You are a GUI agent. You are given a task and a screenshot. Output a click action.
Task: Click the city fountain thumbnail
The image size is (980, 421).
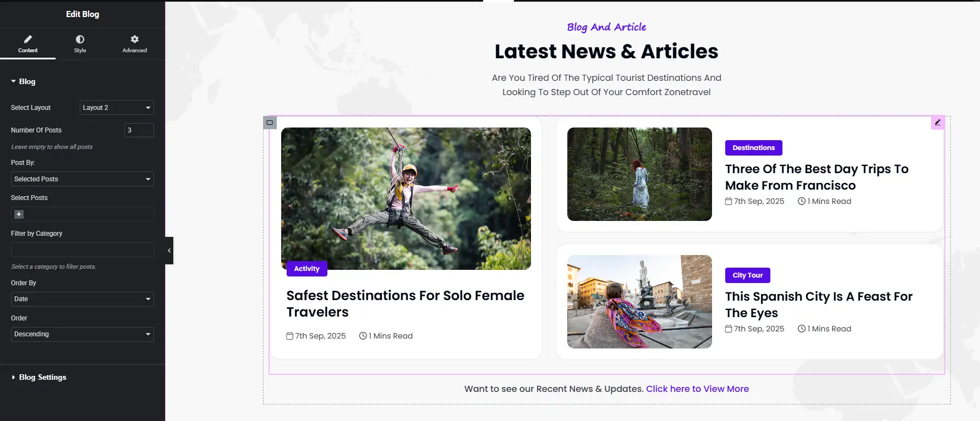pyautogui.click(x=639, y=302)
